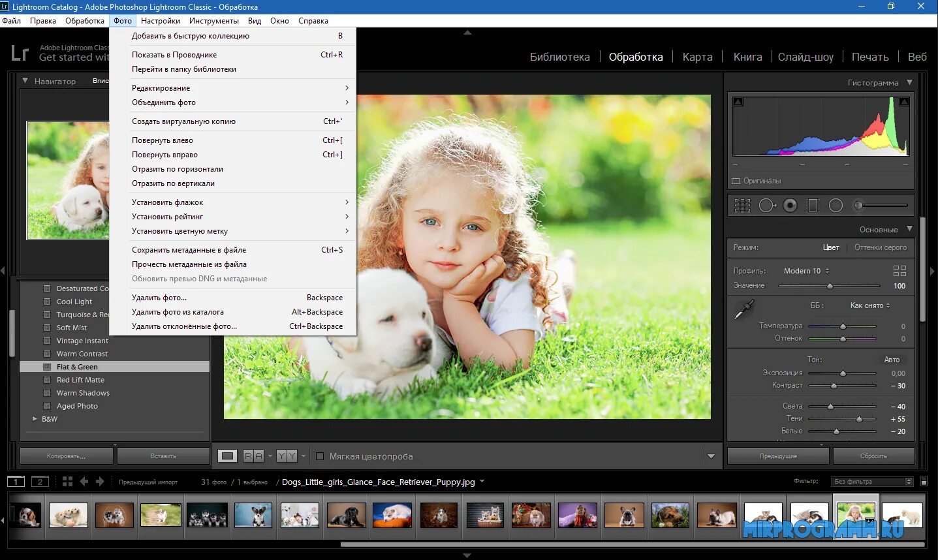Open the Без фильтра filter dropdown

[x=872, y=482]
